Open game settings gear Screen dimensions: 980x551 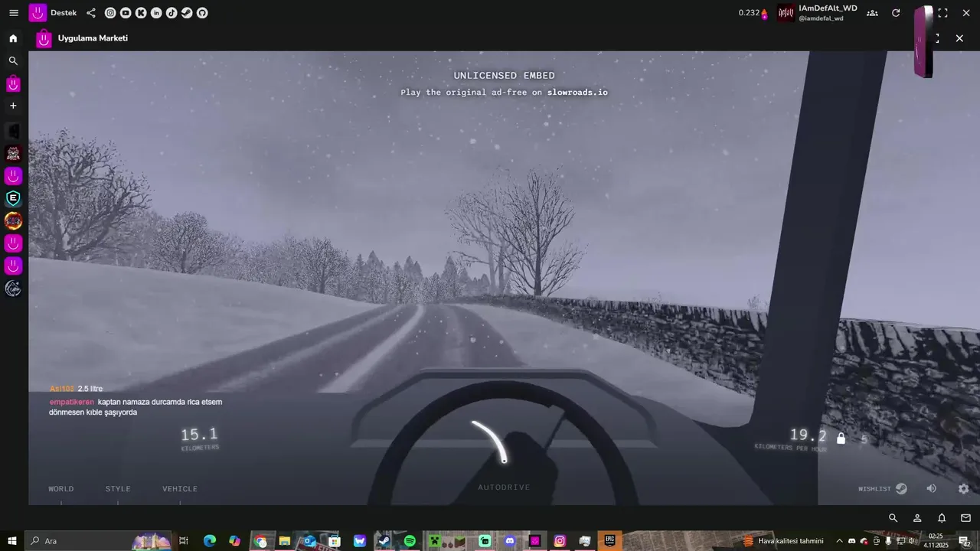click(964, 489)
